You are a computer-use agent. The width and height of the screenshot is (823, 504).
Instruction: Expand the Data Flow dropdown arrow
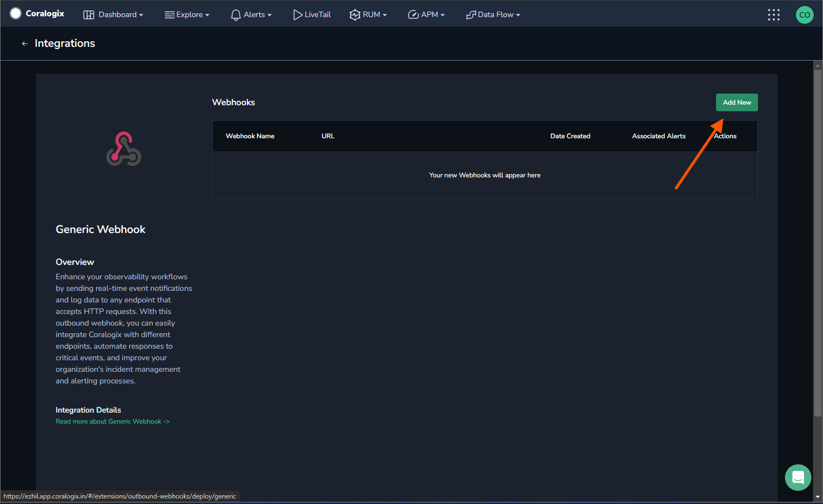tap(518, 15)
